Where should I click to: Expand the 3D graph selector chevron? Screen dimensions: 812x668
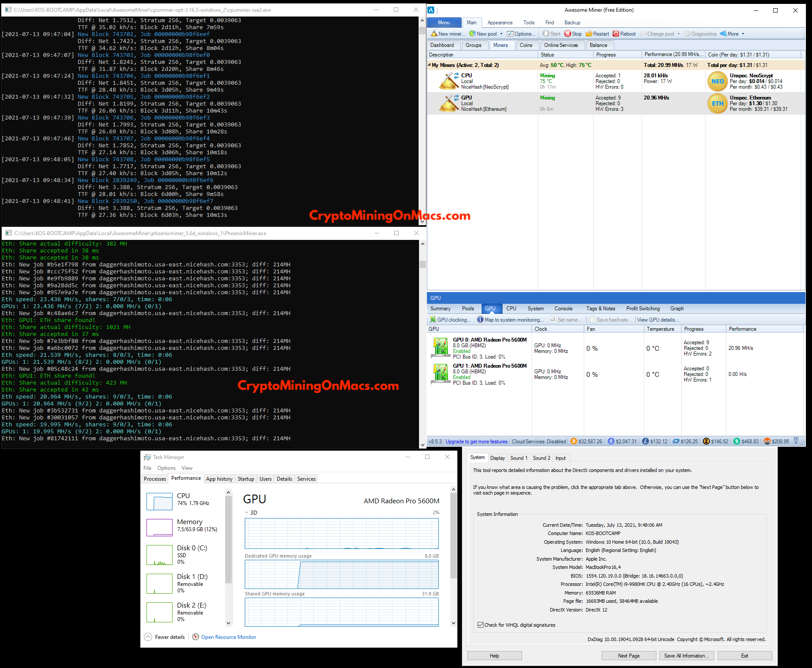click(x=247, y=512)
